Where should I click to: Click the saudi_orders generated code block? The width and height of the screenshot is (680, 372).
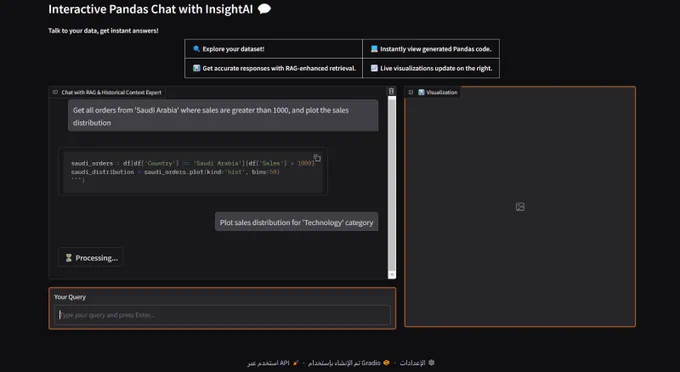pos(193,172)
